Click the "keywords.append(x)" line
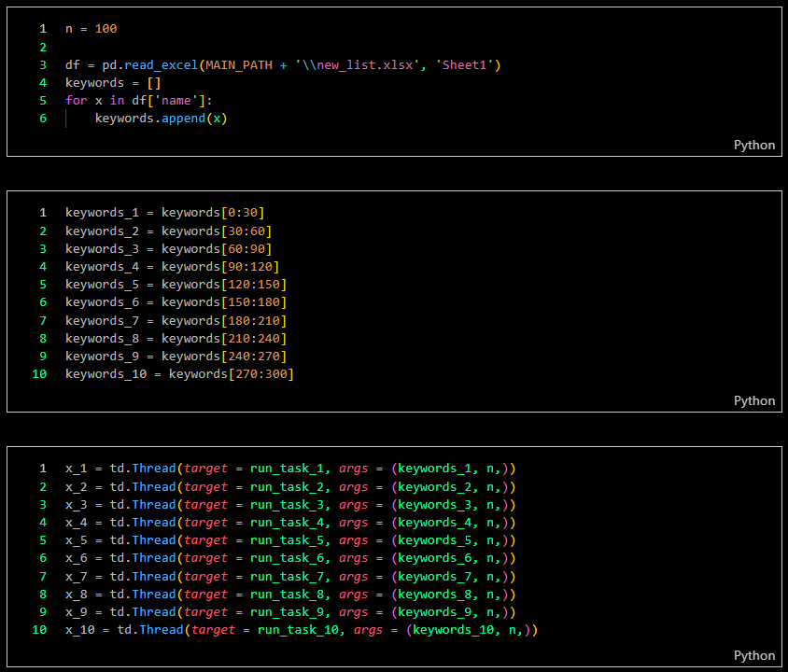The height and width of the screenshot is (672, 788). (162, 118)
